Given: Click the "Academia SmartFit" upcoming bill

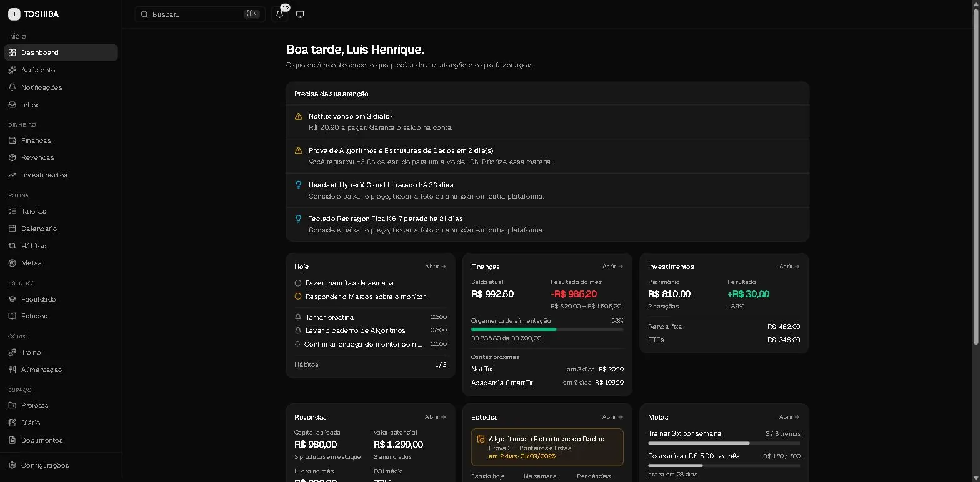Looking at the screenshot, I should 547,383.
